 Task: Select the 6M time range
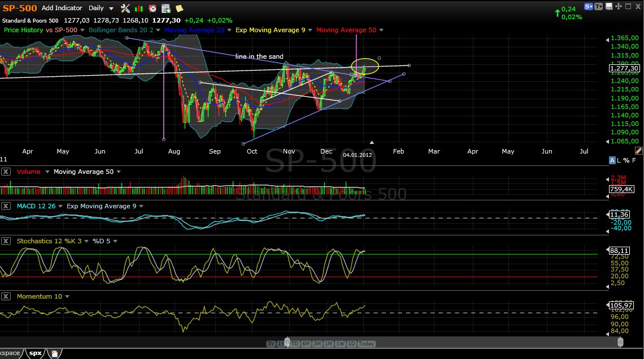306,344
